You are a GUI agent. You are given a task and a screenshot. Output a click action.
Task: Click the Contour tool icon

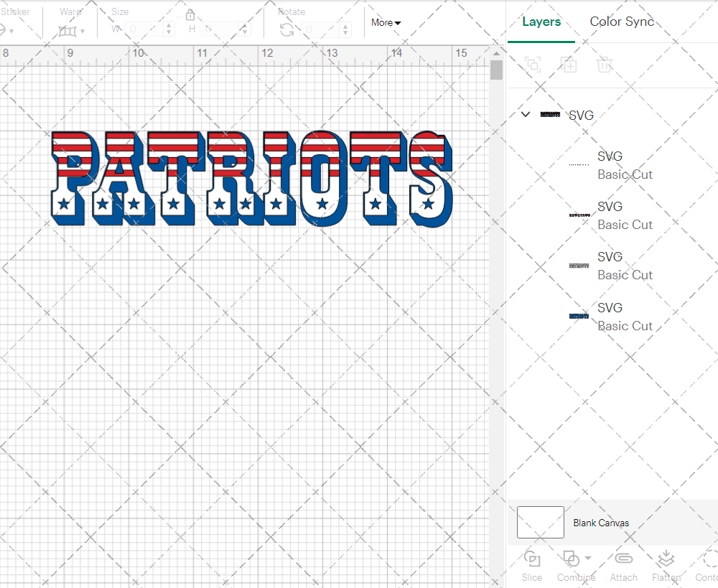[x=710, y=559]
